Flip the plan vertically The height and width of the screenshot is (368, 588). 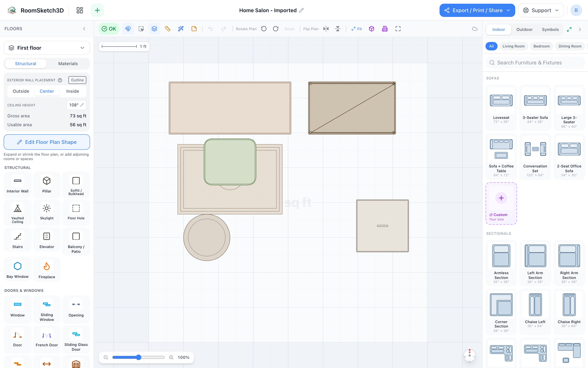point(338,29)
